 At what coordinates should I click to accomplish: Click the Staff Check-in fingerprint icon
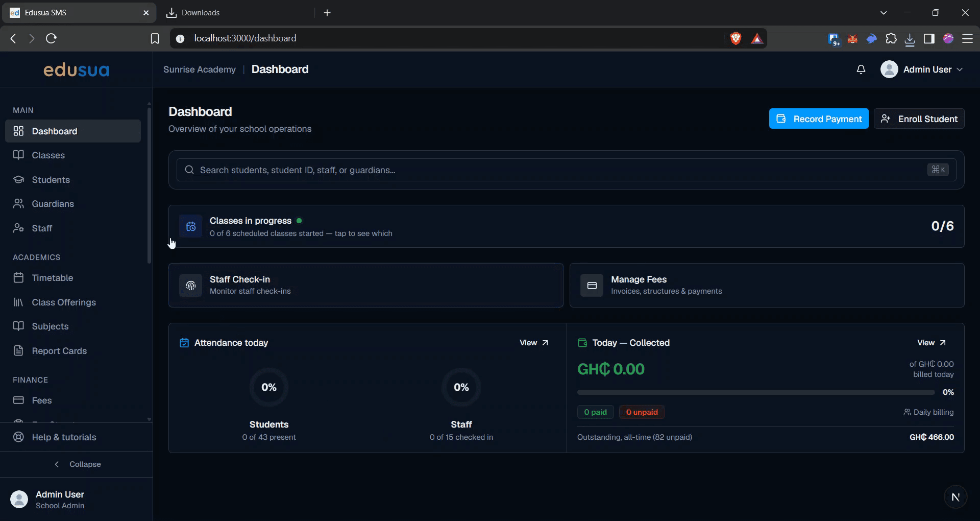coord(190,286)
